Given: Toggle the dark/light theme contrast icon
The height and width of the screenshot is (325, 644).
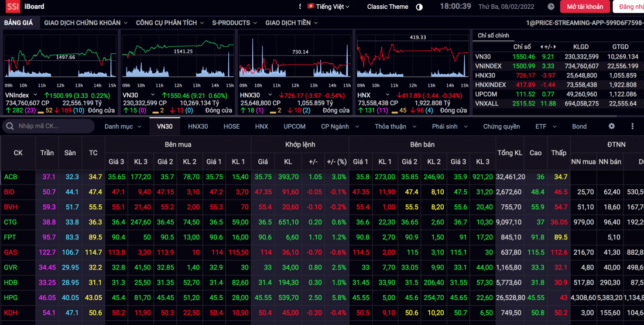Looking at the screenshot, I should pyautogui.click(x=419, y=7).
